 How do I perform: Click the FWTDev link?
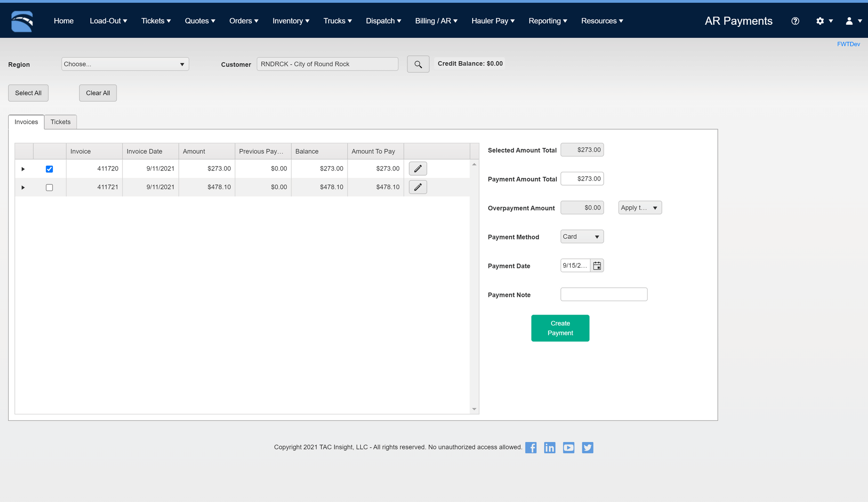tap(848, 44)
